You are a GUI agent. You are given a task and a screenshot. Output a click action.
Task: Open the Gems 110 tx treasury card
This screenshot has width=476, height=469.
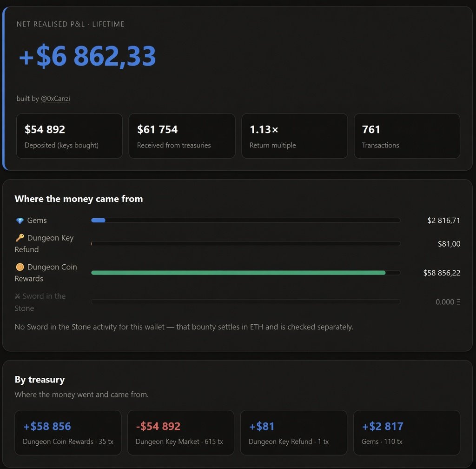pyautogui.click(x=406, y=433)
